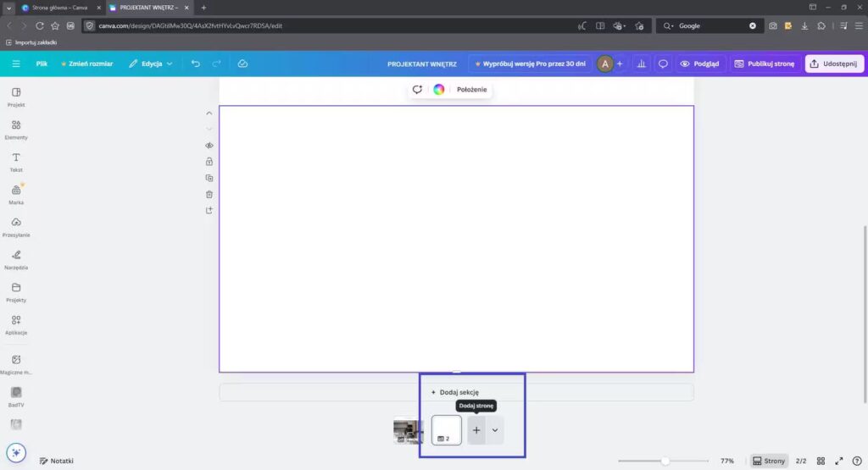Image resolution: width=868 pixels, height=470 pixels.
Task: Select the page 2 thumbnail
Action: [x=446, y=430]
